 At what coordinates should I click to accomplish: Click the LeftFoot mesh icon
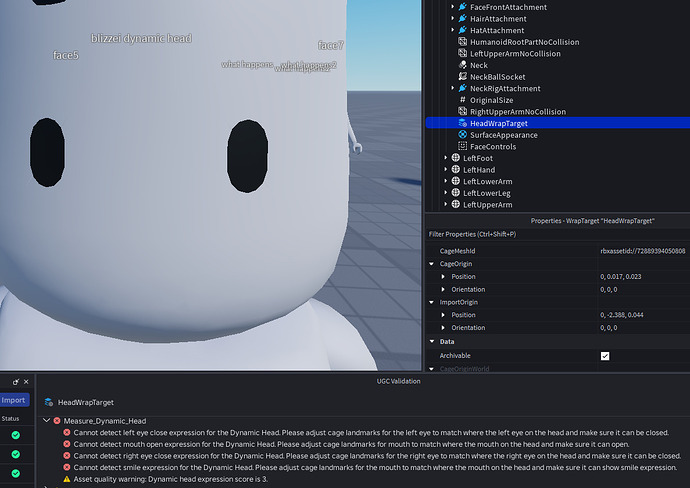(455, 158)
